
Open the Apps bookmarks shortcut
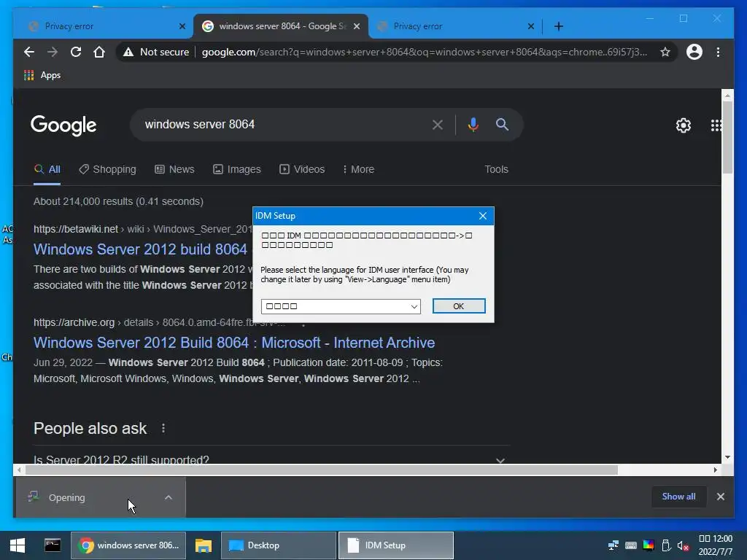[42, 75]
